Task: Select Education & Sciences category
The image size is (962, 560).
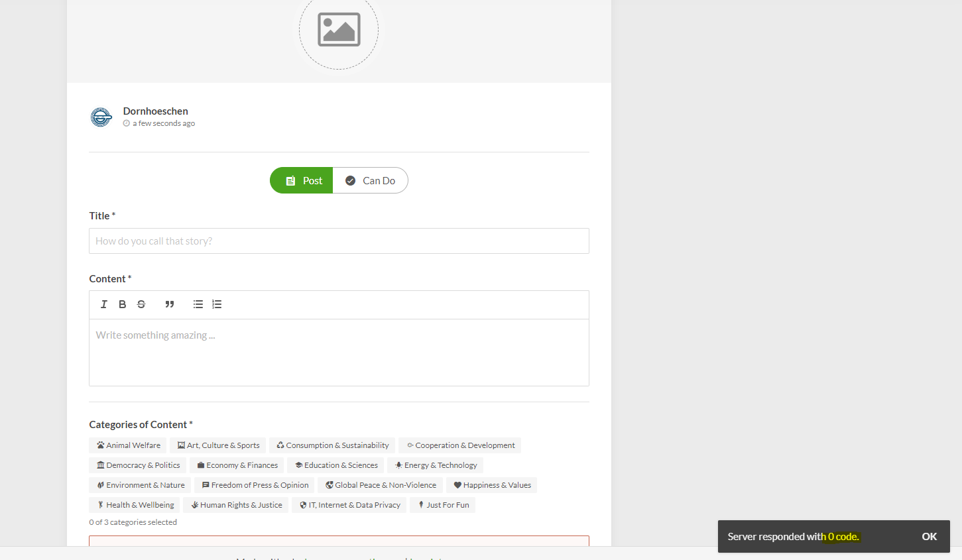Action: pyautogui.click(x=335, y=465)
